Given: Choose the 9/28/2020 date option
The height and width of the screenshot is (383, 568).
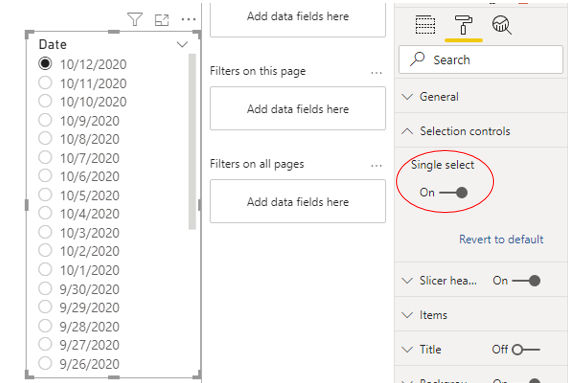Looking at the screenshot, I should coord(79,326).
